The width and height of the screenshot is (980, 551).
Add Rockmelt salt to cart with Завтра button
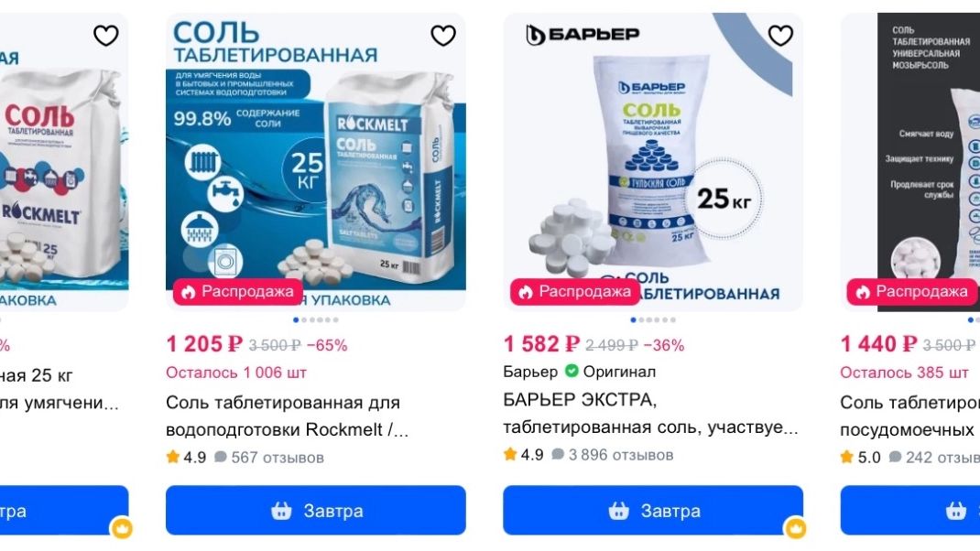316,511
